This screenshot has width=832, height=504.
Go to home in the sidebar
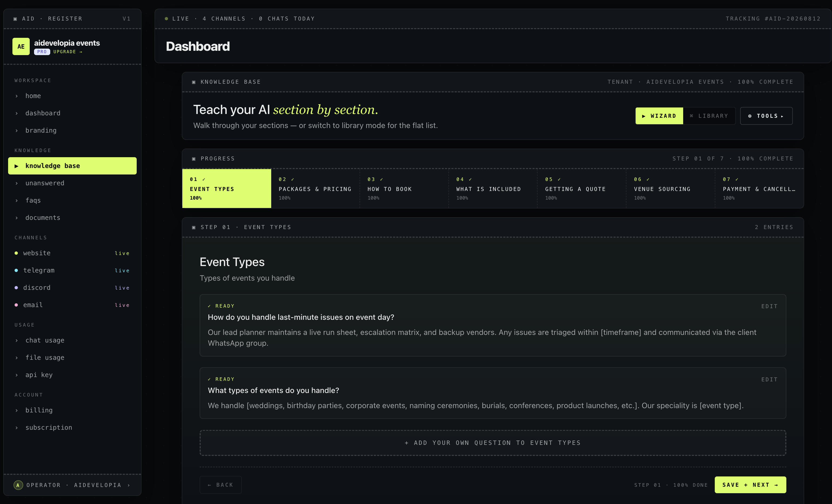pos(72,96)
